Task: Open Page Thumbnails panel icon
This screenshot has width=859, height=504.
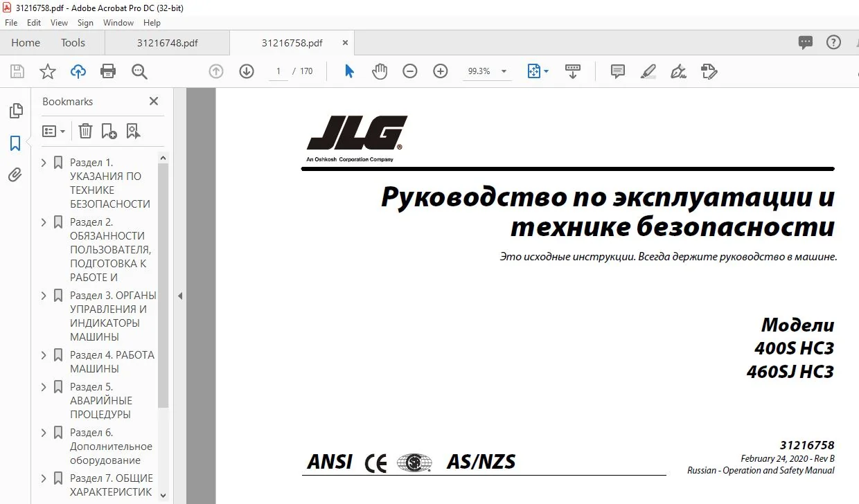Action: coord(15,111)
